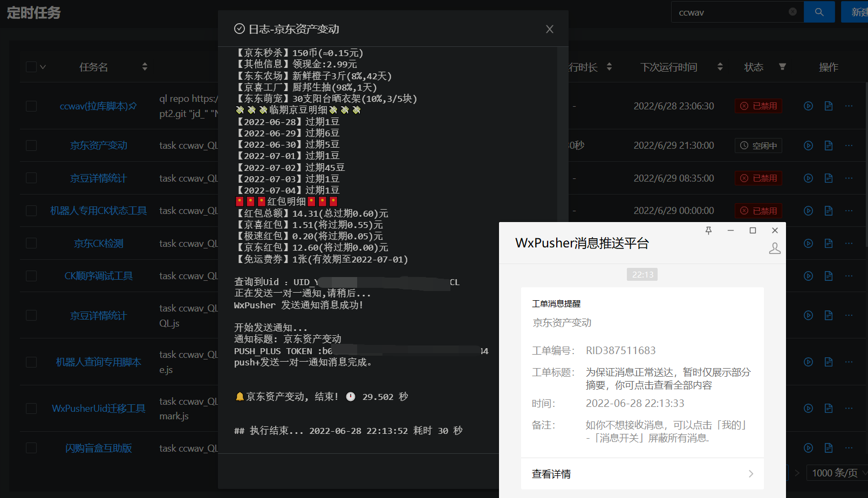
Task: Open the WxPusherUid迁移工具 task link
Action: click(99, 409)
